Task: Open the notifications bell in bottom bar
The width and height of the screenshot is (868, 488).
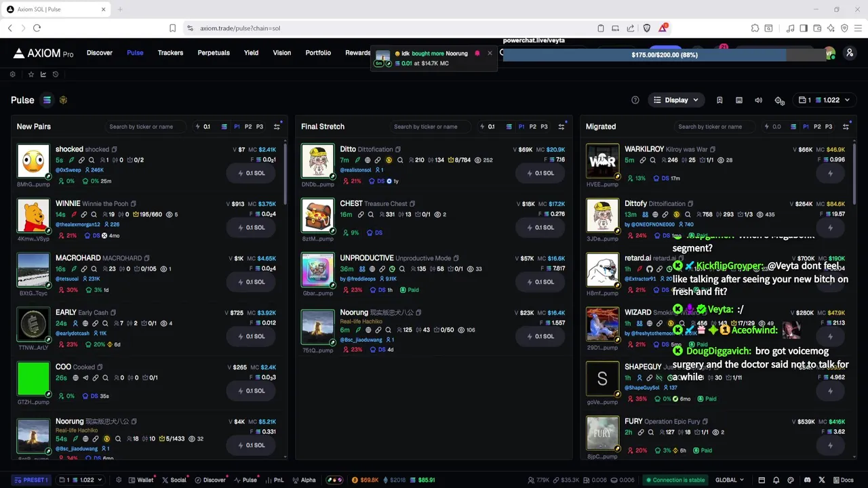Action: coord(776,480)
